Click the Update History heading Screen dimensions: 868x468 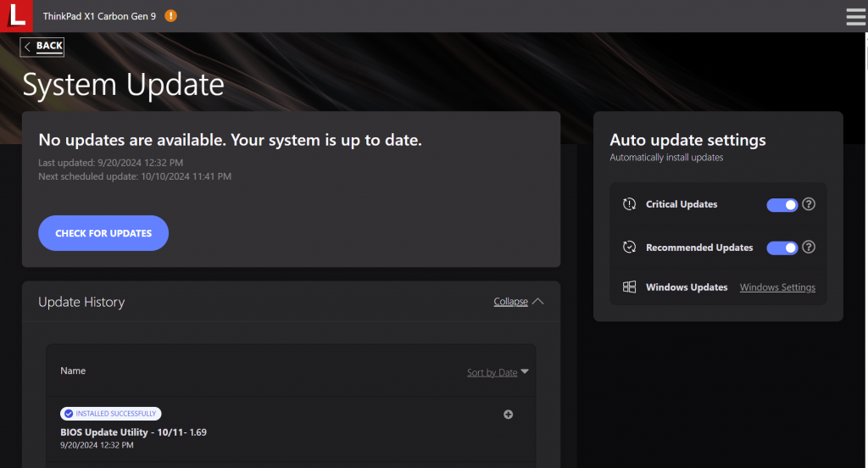[x=81, y=302]
